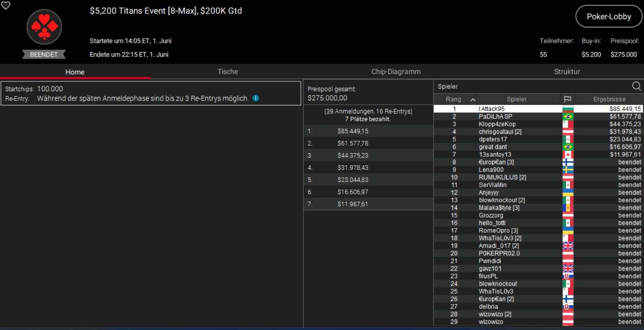Viewport: 644px width, 330px height.
Task: Click first place payout $85.449,15 row
Action: coord(368,131)
